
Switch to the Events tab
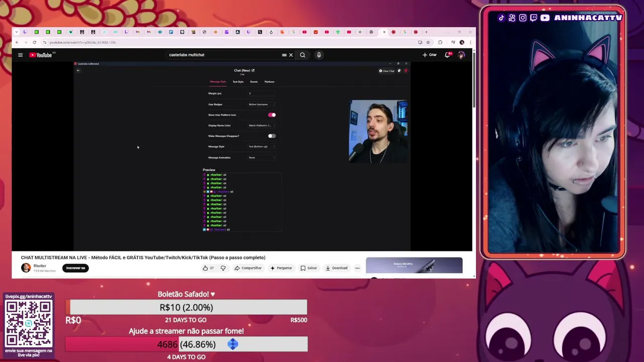[x=254, y=81]
